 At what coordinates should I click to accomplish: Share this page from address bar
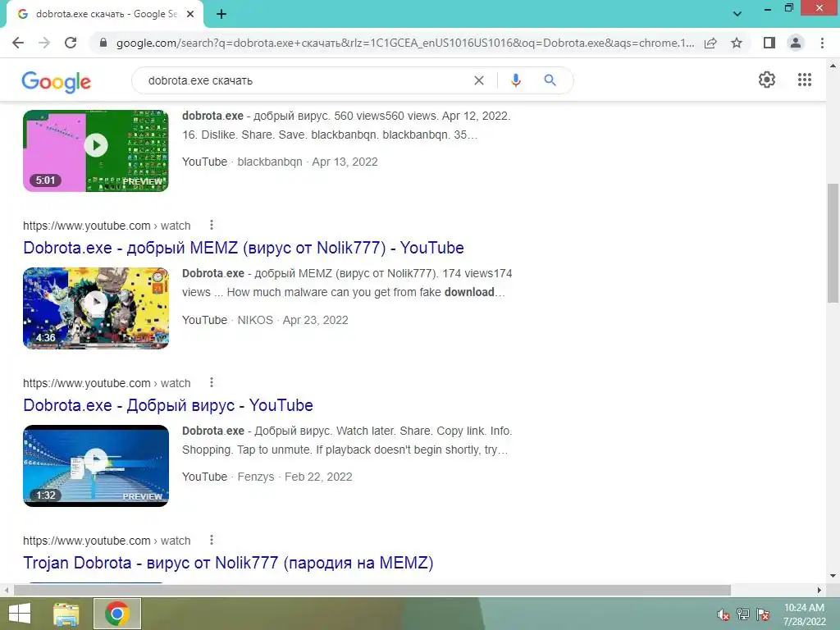710,43
